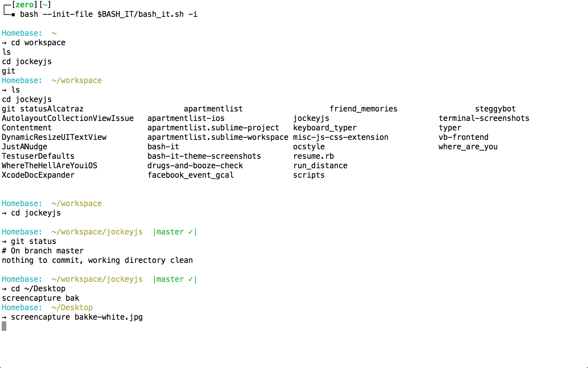Viewport: 588px width, 368px height.
Task: Click the ~/Desktop path in the prompt
Action: tap(72, 308)
